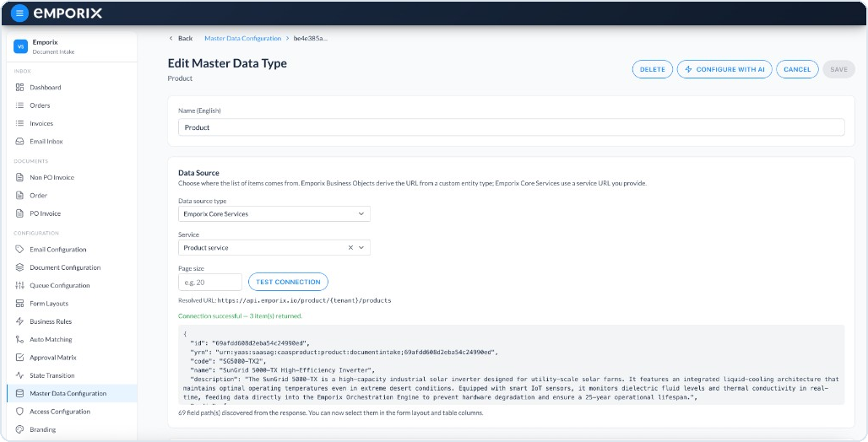Image resolution: width=868 pixels, height=442 pixels.
Task: Click the Branding palette icon
Action: (19, 429)
